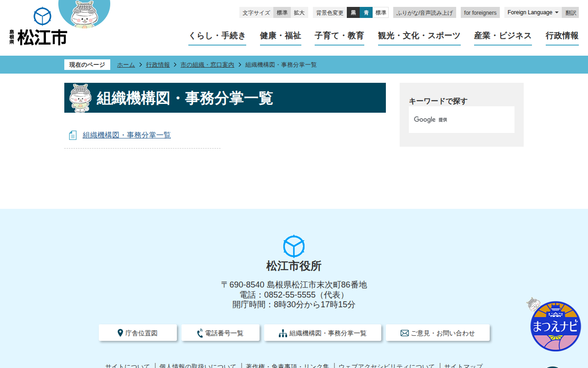The height and width of the screenshot is (368, 588).
Task: Click ふりがな/音声読み上げ button
Action: 424,12
